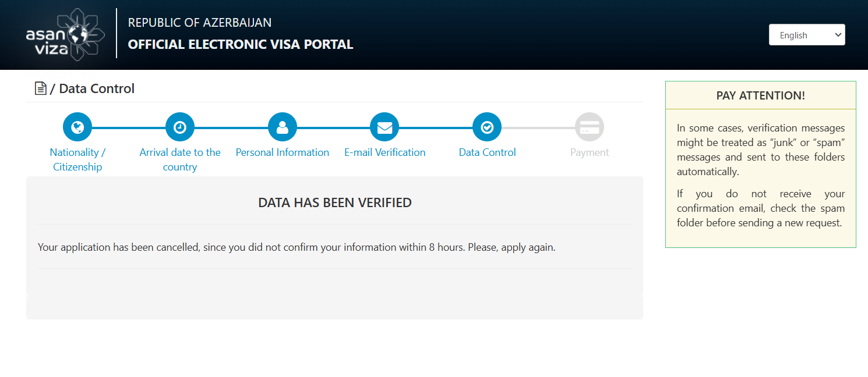
Task: Select the Nationality globe step icon
Action: (77, 127)
